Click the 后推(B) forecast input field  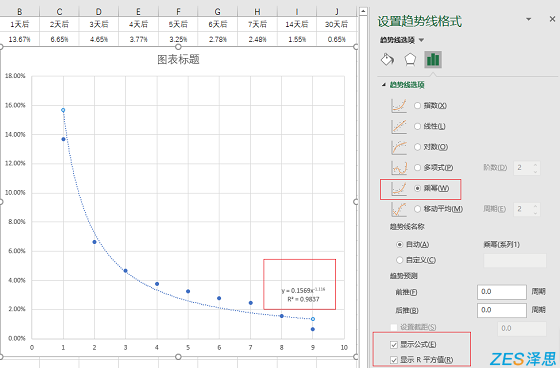click(x=502, y=310)
